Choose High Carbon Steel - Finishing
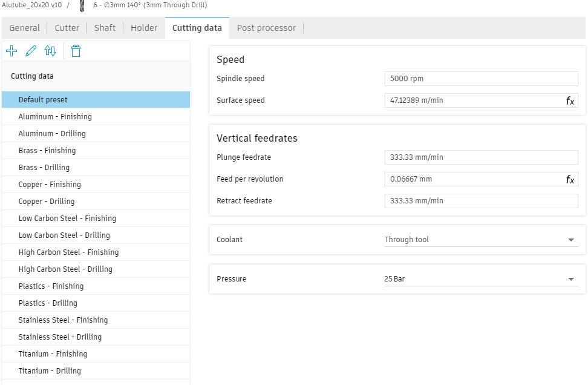 (96, 252)
